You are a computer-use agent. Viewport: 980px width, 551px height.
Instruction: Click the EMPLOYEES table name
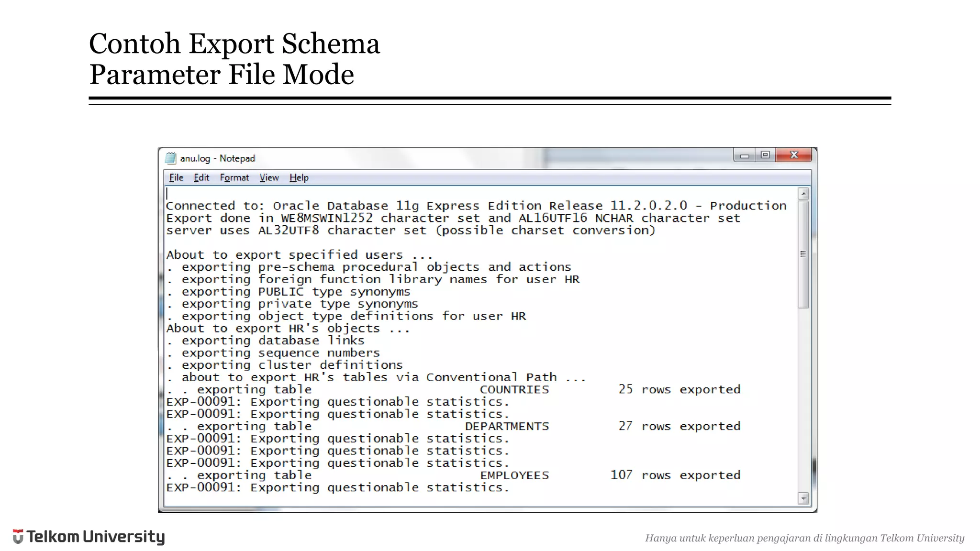pos(514,475)
